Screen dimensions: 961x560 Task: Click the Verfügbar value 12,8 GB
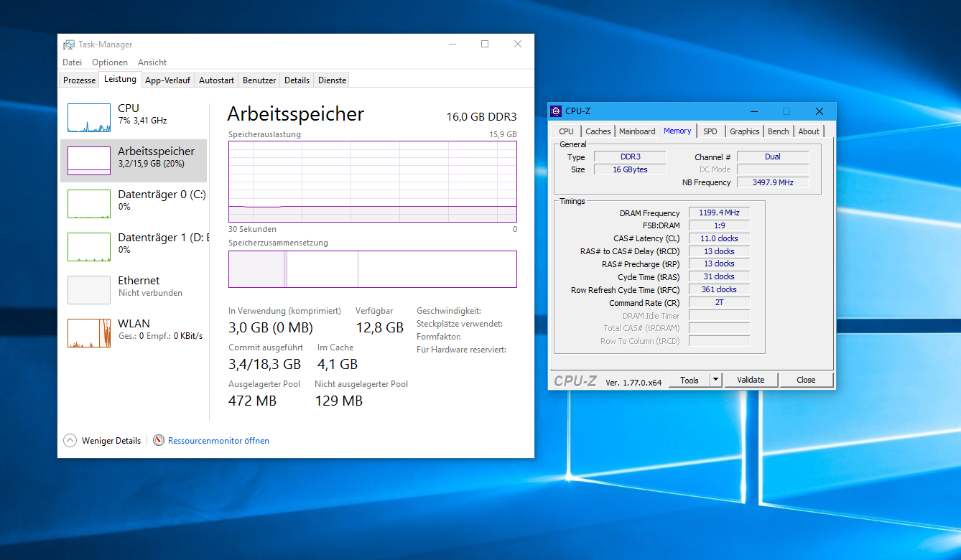[x=379, y=328]
